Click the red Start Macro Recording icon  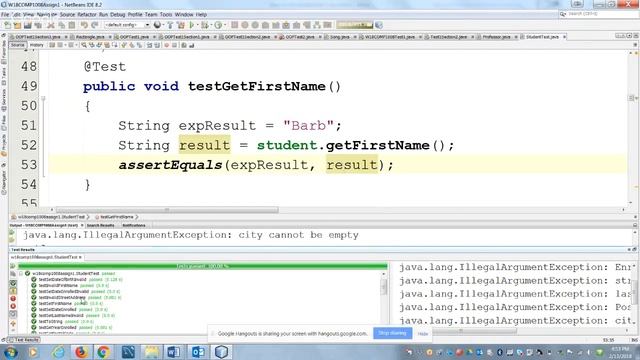pos(167,45)
